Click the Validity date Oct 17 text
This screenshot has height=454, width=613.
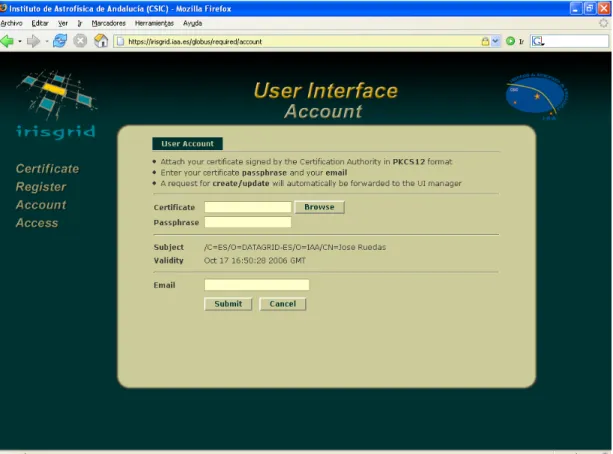pyautogui.click(x=255, y=260)
